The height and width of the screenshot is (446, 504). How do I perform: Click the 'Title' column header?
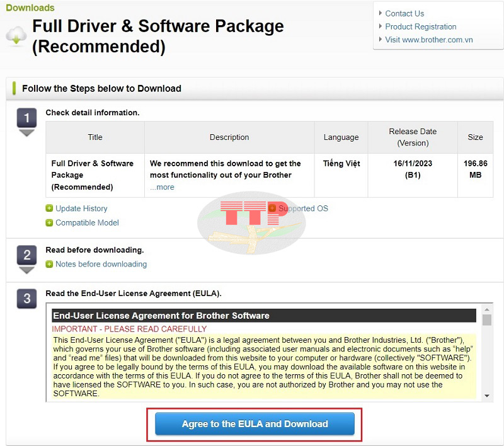(95, 137)
